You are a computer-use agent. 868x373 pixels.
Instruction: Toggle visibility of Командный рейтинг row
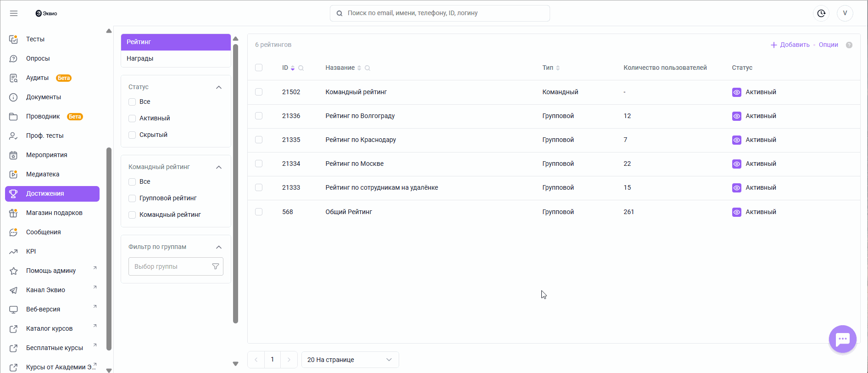tap(736, 92)
